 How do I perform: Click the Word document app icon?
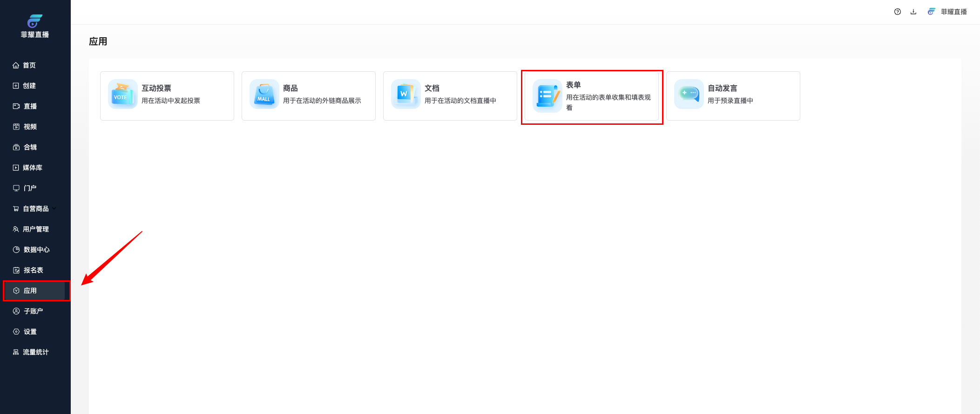[x=406, y=94]
